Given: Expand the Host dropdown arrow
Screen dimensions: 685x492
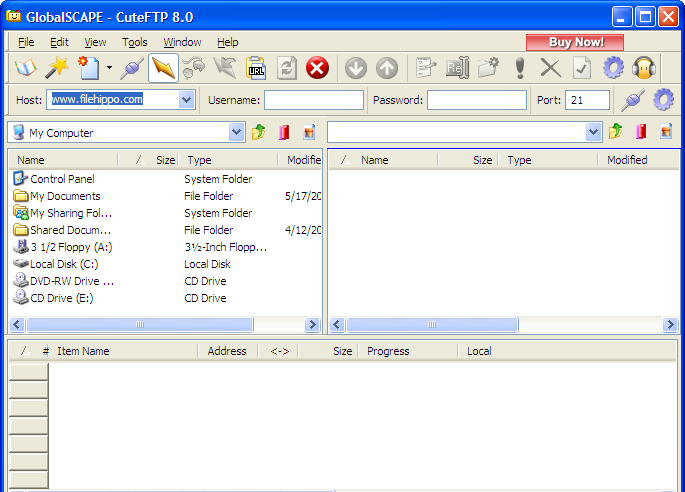Looking at the screenshot, I should pos(187,100).
